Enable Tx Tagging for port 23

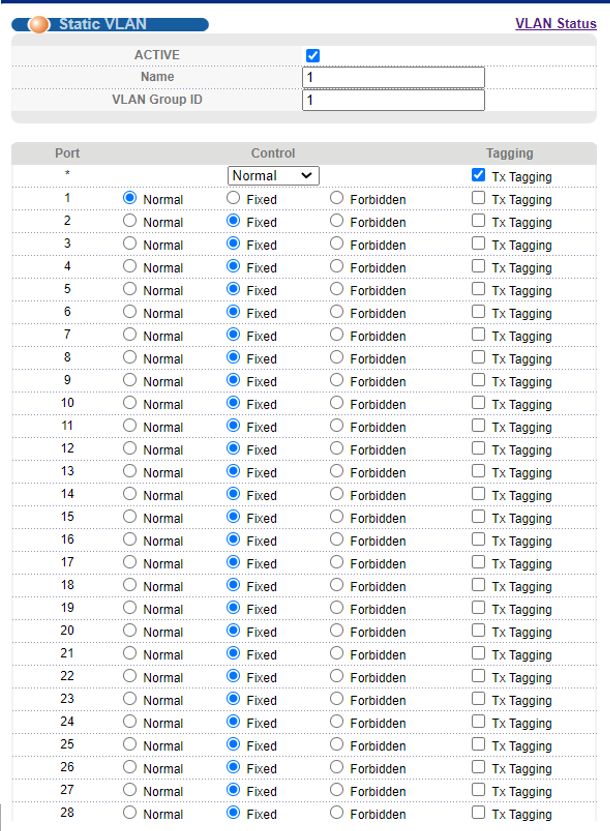[x=478, y=699]
